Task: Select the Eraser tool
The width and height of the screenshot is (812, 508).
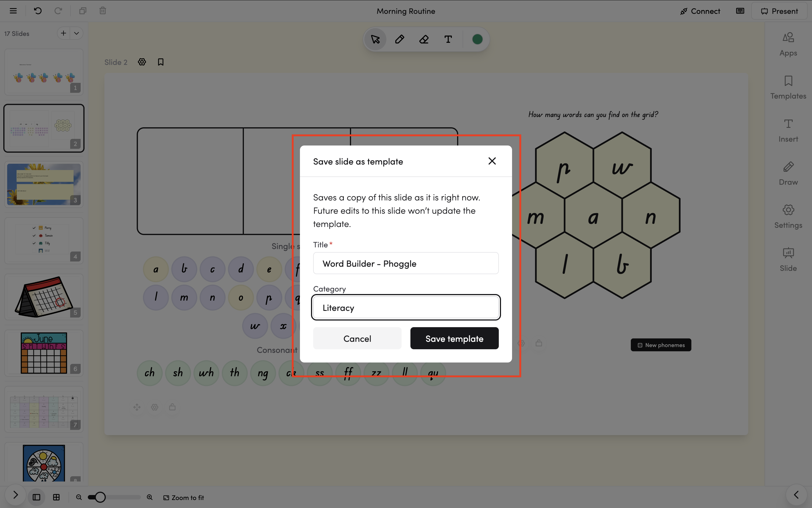Action: (424, 39)
